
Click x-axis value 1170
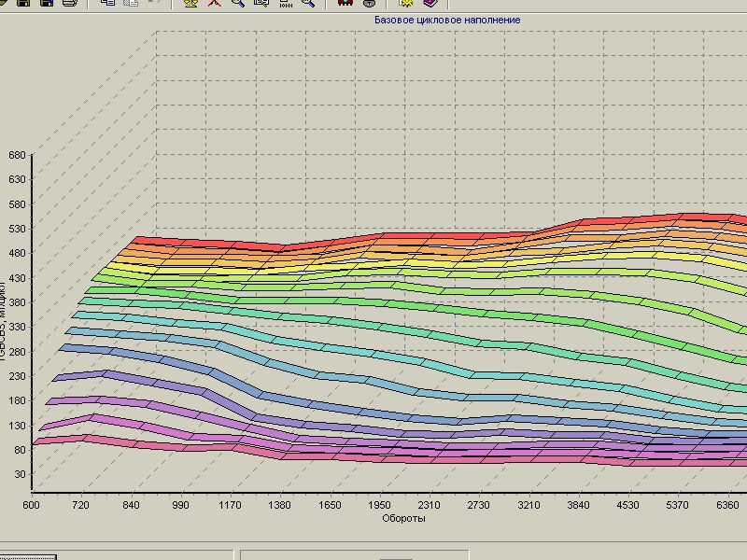coord(230,505)
